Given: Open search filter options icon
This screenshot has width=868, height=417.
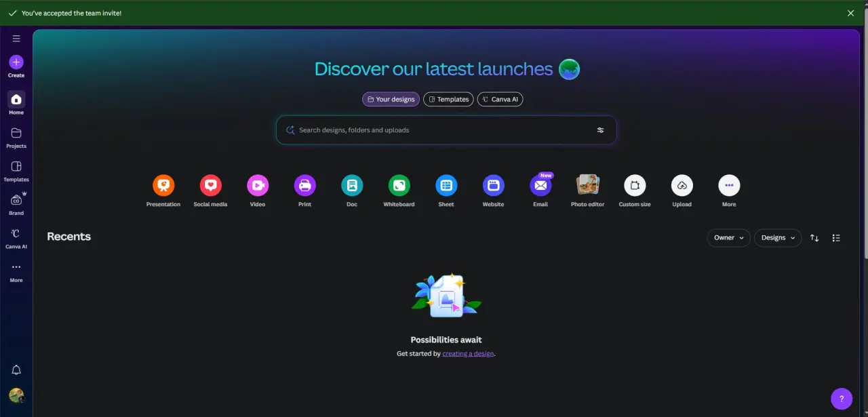Looking at the screenshot, I should tap(600, 130).
